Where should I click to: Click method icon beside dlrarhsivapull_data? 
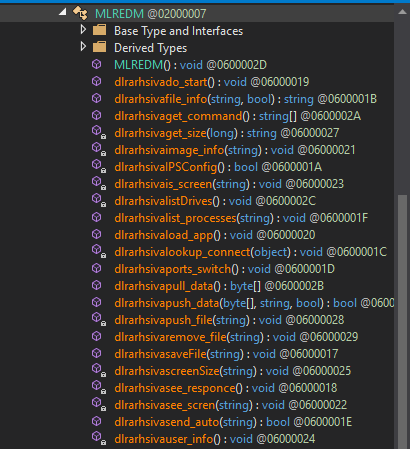tap(97, 285)
